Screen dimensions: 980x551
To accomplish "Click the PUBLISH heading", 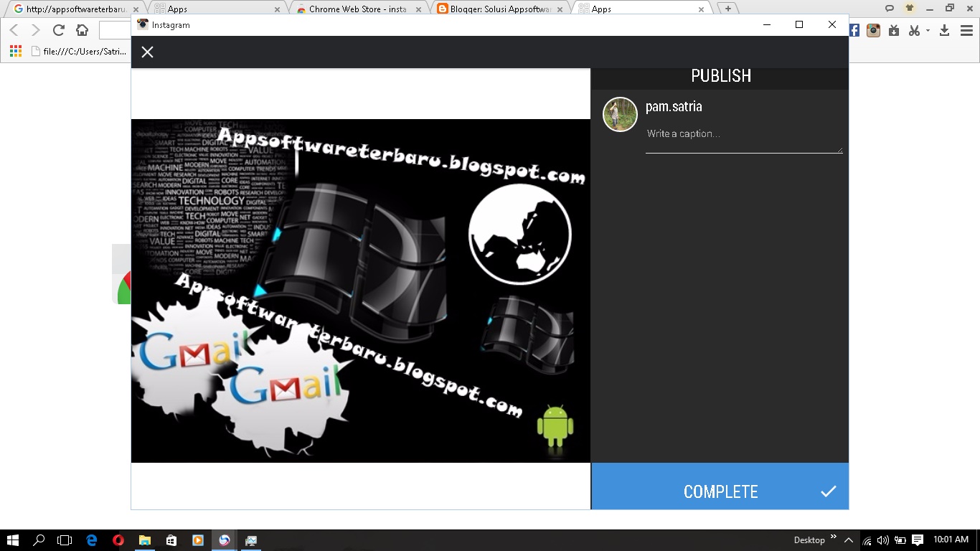I will [720, 76].
